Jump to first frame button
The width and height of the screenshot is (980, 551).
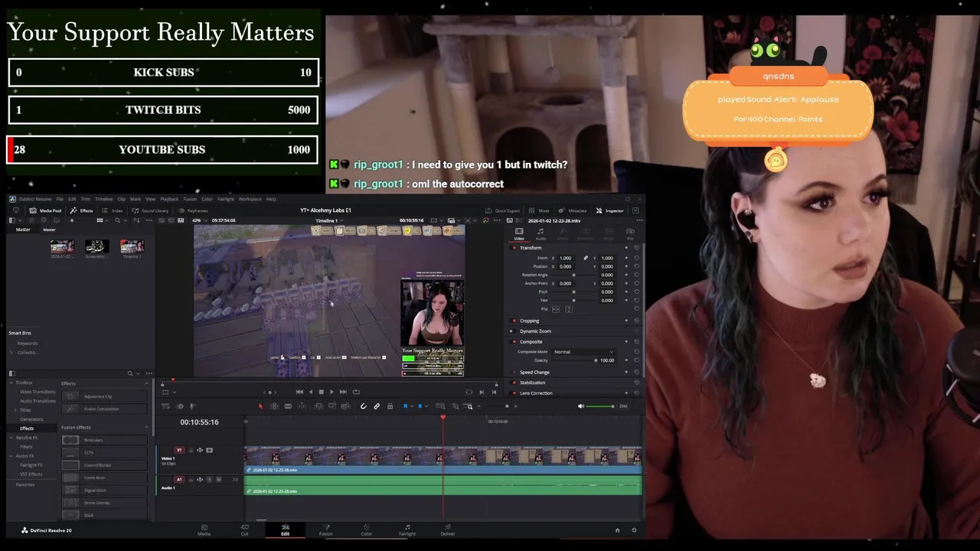point(299,392)
